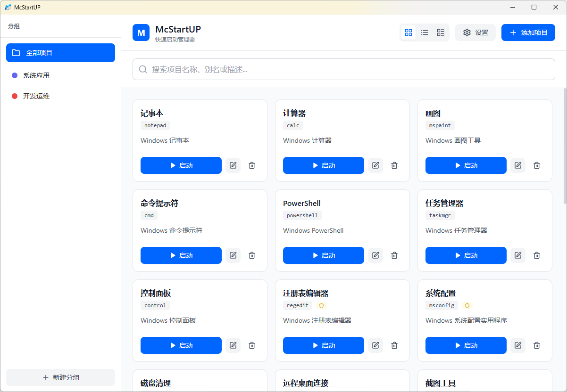Edit the 控制面板 item

pyautogui.click(x=233, y=345)
